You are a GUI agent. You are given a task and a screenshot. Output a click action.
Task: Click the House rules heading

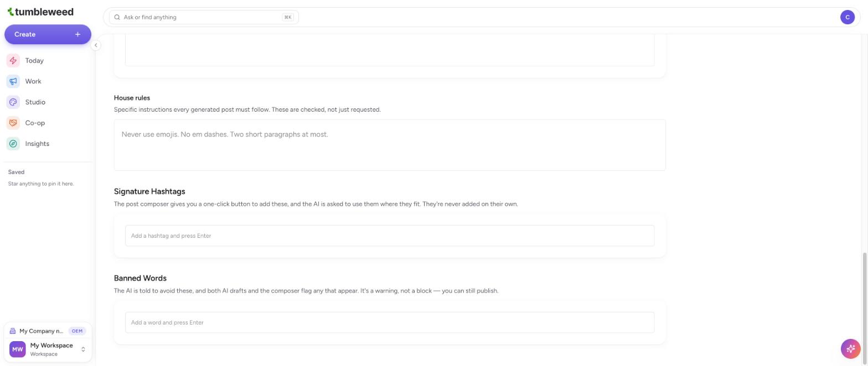pos(132,98)
